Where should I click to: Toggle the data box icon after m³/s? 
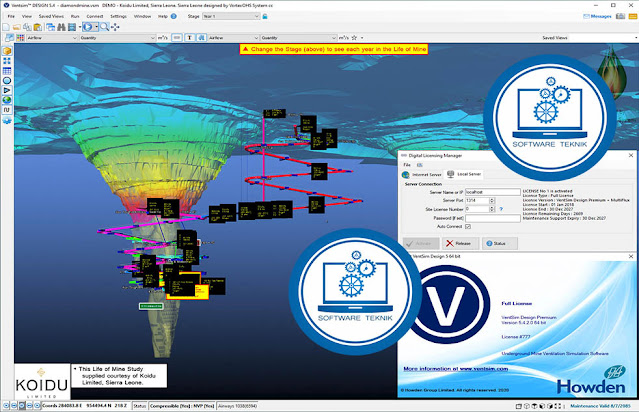[176, 37]
